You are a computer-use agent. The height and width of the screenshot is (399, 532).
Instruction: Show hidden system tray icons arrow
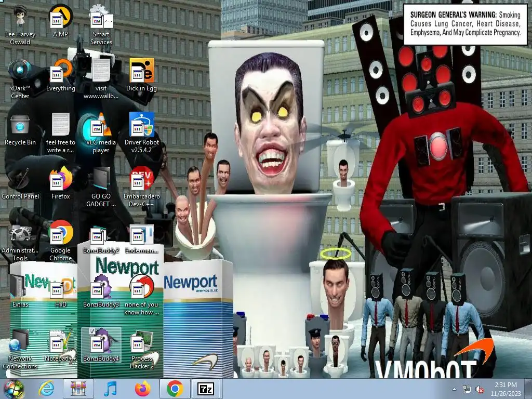tap(454, 389)
